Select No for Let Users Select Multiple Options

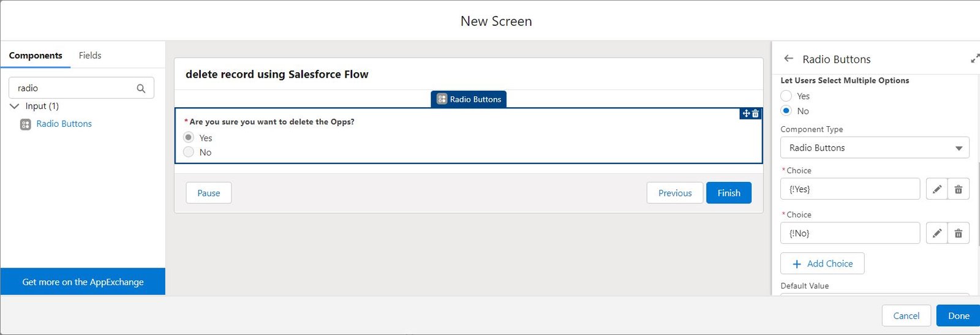pos(786,111)
